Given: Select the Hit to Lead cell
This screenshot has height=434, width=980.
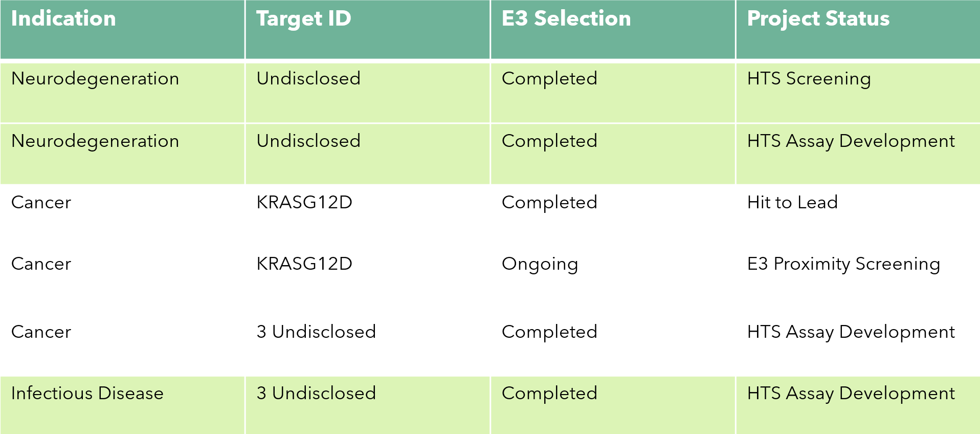Looking at the screenshot, I should (792, 202).
